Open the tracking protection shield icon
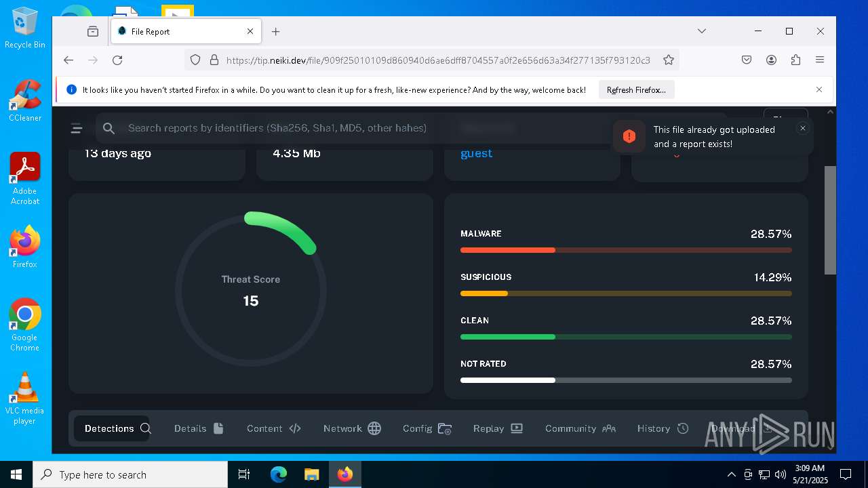868x488 pixels. pos(195,60)
